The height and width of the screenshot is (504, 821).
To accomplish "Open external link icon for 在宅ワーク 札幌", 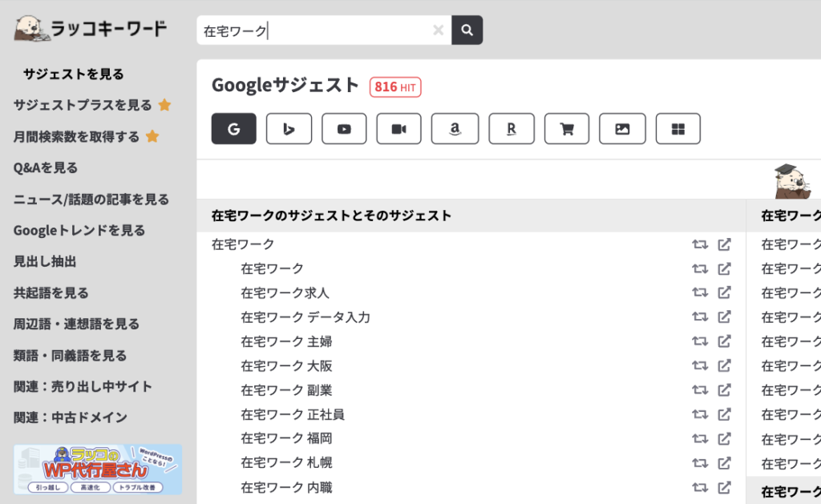I will (x=724, y=462).
